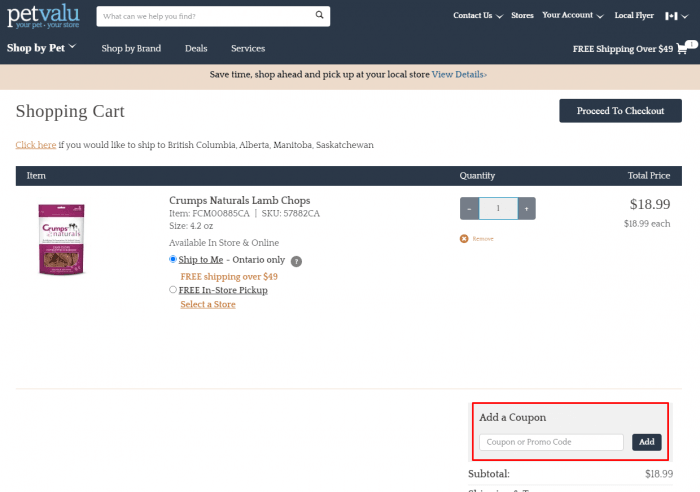Image resolution: width=700 pixels, height=492 pixels.
Task: Click the Select a Store link
Action: (x=208, y=304)
